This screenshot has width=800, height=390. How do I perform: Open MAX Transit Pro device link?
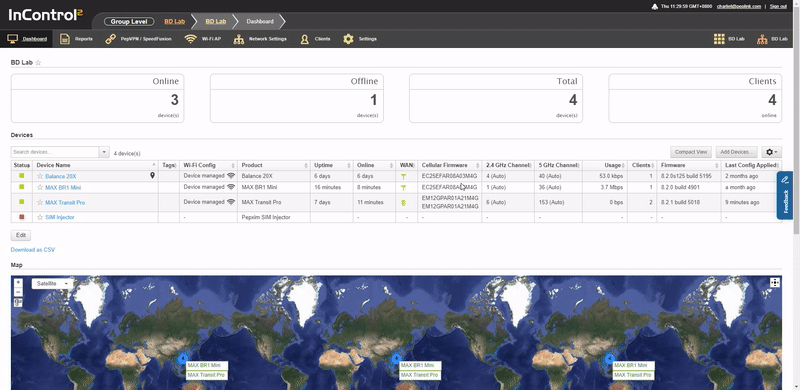click(65, 203)
